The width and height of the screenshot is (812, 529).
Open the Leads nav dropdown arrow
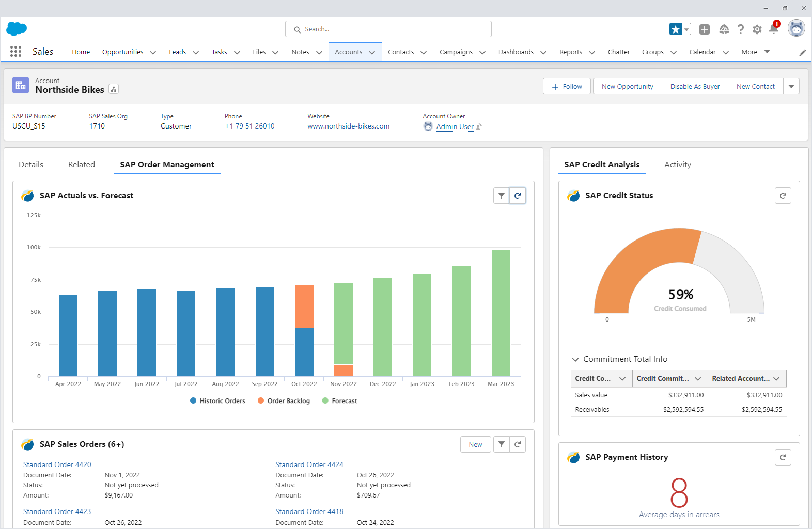[x=196, y=52]
